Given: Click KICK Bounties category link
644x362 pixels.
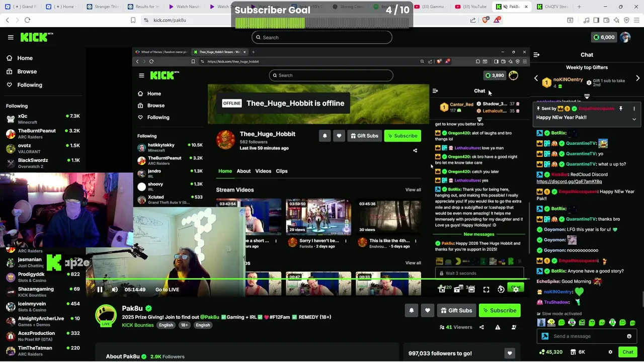Looking at the screenshot, I should point(137,325).
